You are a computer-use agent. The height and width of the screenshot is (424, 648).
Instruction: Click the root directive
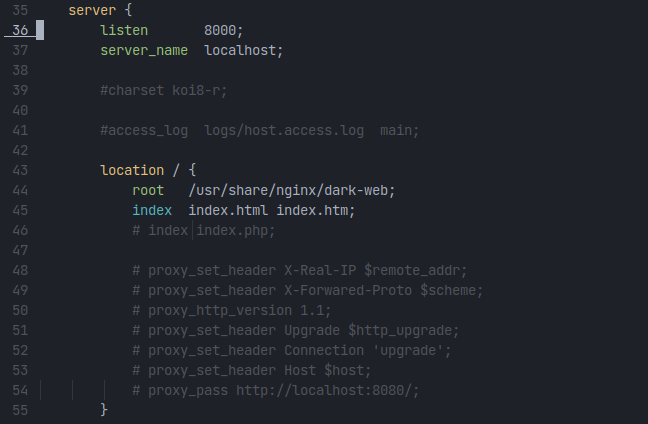148,190
